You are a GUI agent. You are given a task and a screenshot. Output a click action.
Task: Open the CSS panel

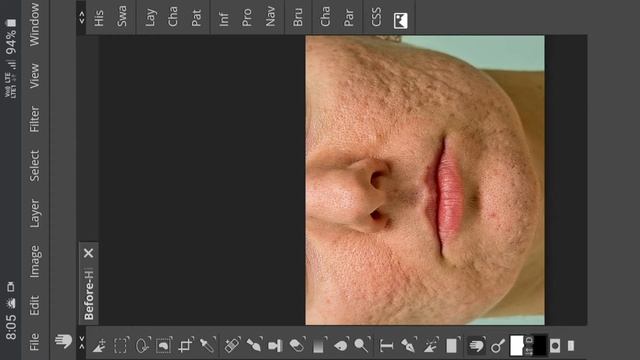click(376, 17)
